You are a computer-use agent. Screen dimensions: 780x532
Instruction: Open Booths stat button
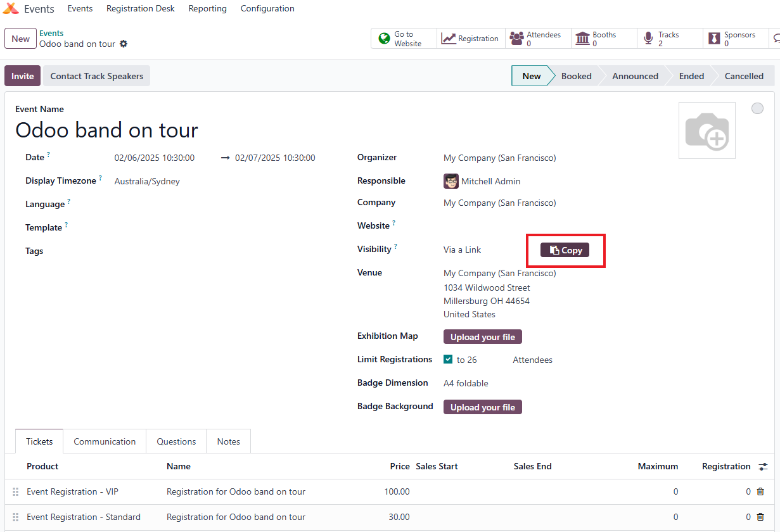[604, 39]
